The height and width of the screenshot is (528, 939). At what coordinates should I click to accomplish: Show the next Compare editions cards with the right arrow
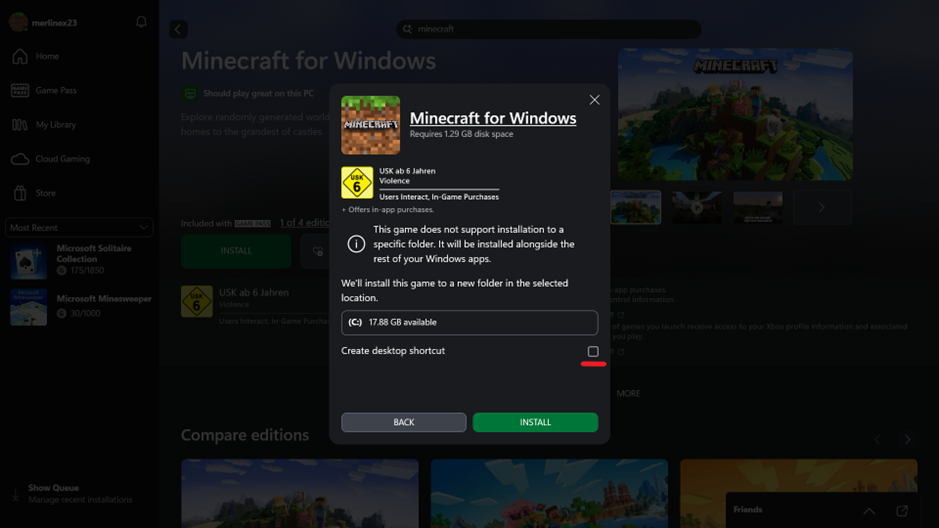(907, 439)
